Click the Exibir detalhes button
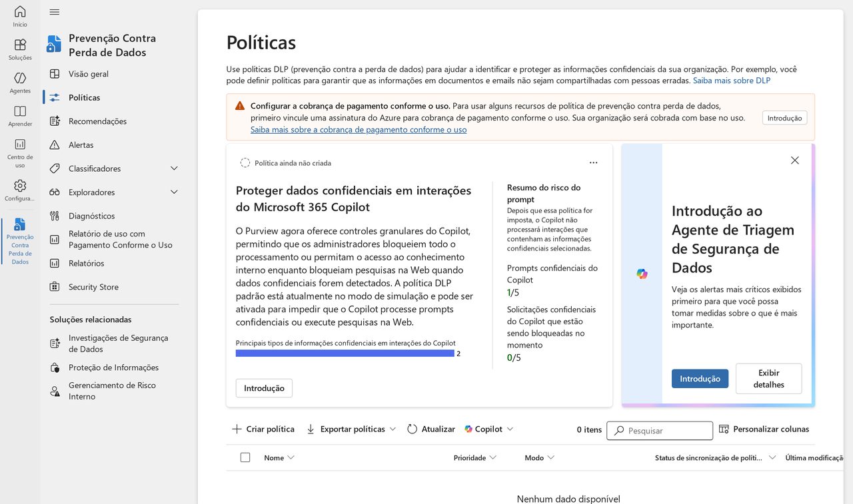The width and height of the screenshot is (853, 504). tap(768, 378)
